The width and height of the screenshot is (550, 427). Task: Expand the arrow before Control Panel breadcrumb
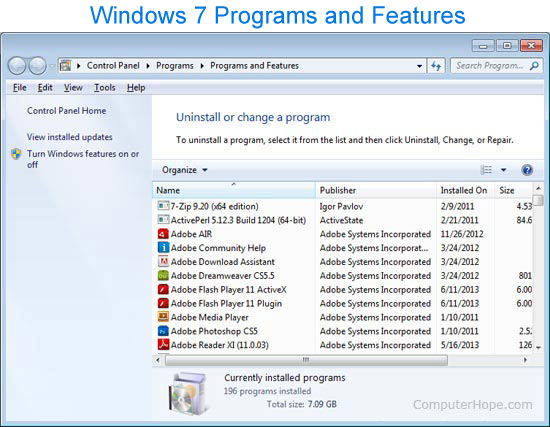point(79,66)
